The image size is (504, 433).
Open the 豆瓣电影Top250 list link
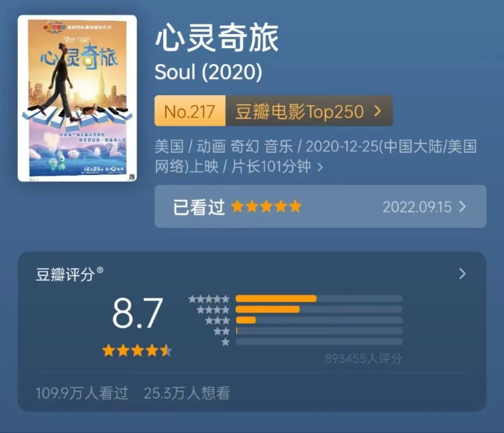pos(299,111)
